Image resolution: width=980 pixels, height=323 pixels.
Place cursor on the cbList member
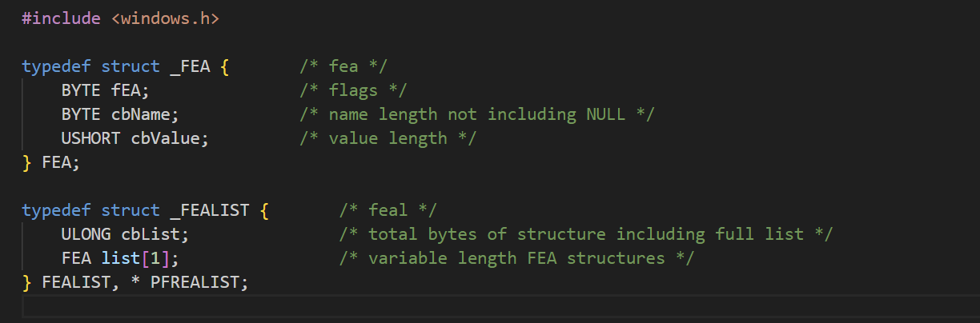(151, 234)
